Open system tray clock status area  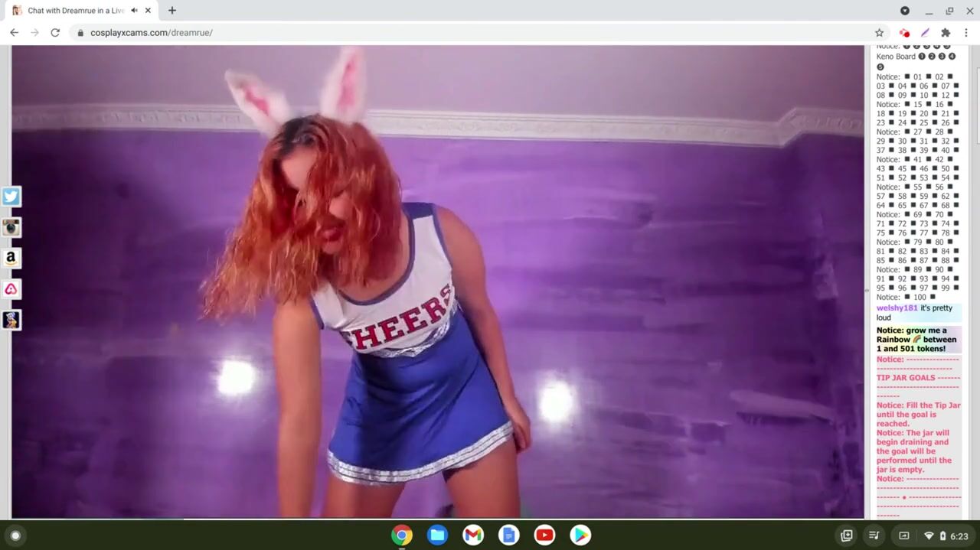[x=948, y=535]
